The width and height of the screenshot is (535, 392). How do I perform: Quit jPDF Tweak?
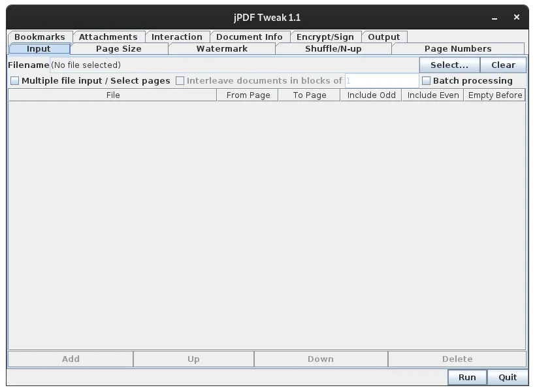click(x=508, y=378)
